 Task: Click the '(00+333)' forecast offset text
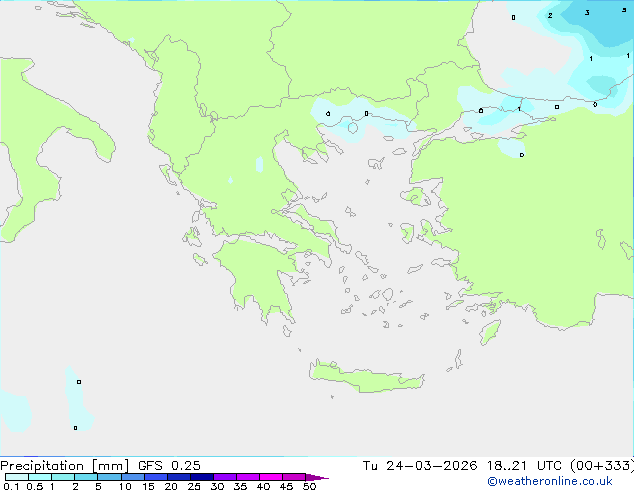coord(602,466)
